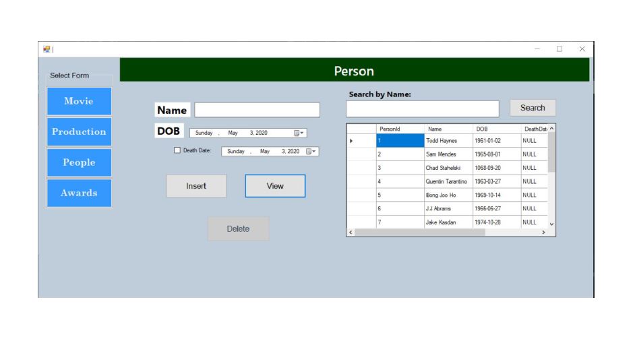Click the 1966-06-27 DOB cell
The image size is (633, 364).
(497, 209)
